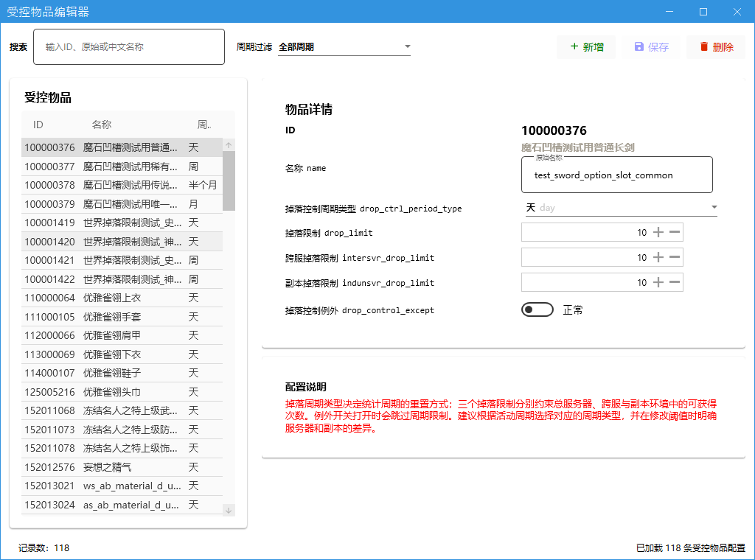Click the 记录数：118 status text
Viewport: 755px width, 560px height.
(x=44, y=548)
